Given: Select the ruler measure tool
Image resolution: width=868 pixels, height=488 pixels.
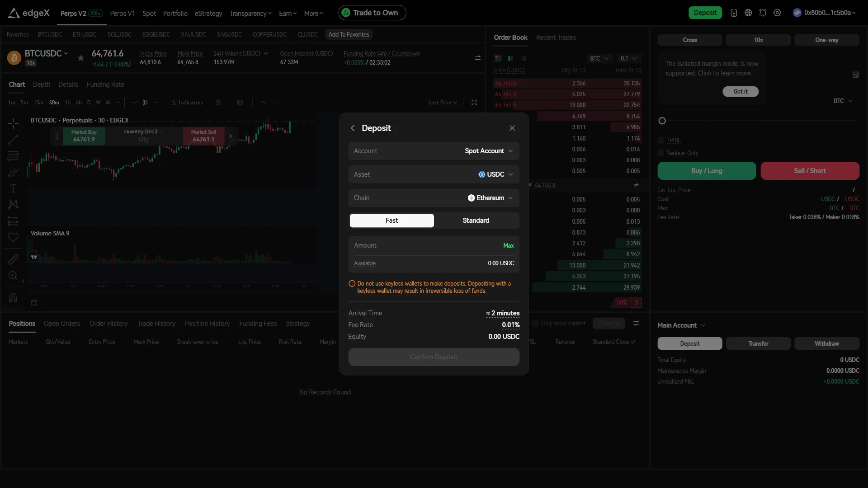Looking at the screenshot, I should click(13, 259).
